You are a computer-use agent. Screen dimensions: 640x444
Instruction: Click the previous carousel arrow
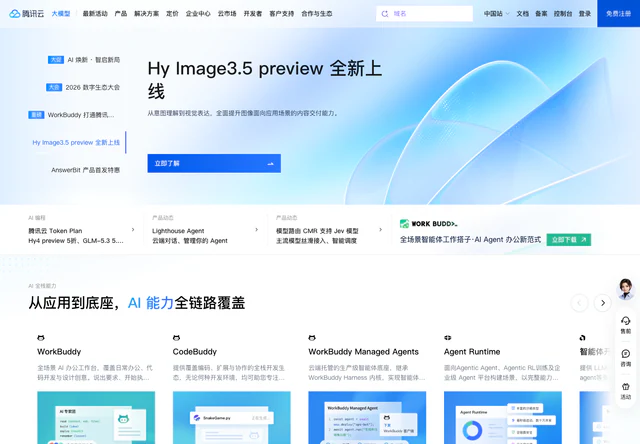click(x=579, y=303)
